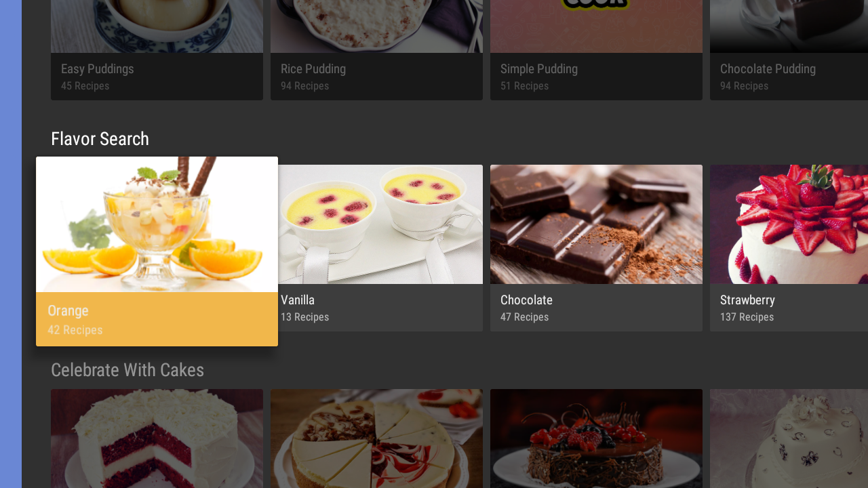Select the chocolate berry cake thumbnail
Viewport: 868px width, 488px height.
596,439
